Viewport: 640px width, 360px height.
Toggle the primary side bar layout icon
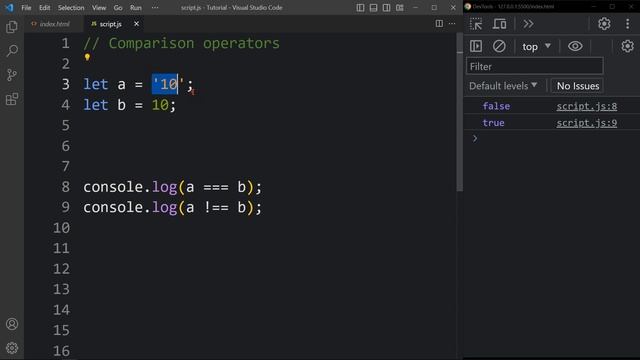[x=360, y=8]
